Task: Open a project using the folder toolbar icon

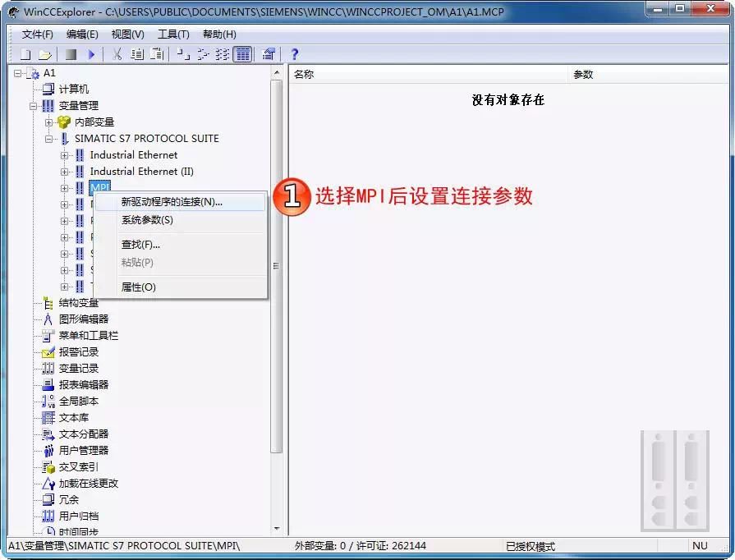Action: point(44,54)
